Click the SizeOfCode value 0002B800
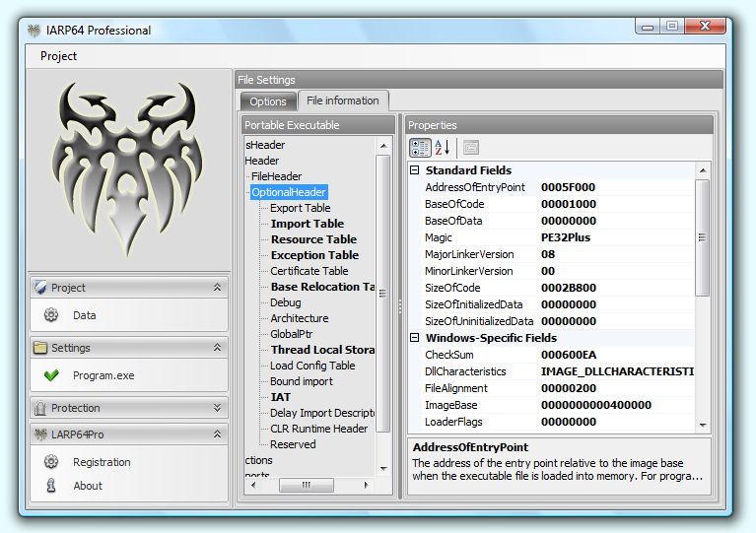 569,288
